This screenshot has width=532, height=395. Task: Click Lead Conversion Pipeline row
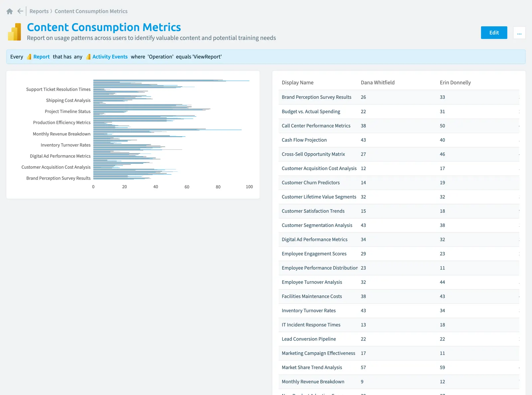399,339
